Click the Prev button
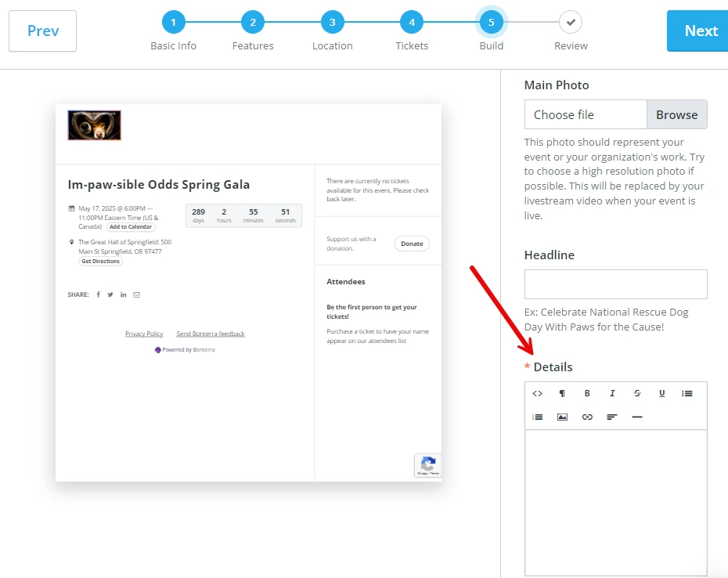 click(x=43, y=31)
